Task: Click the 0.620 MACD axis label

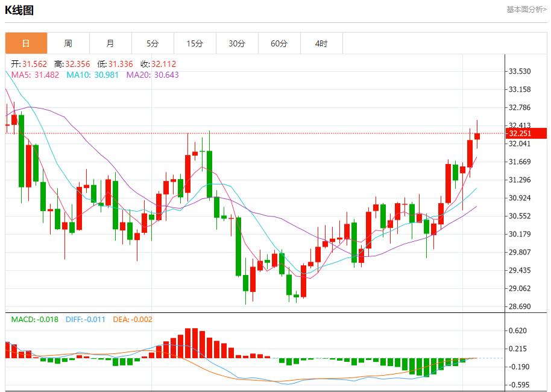Action: (517, 330)
